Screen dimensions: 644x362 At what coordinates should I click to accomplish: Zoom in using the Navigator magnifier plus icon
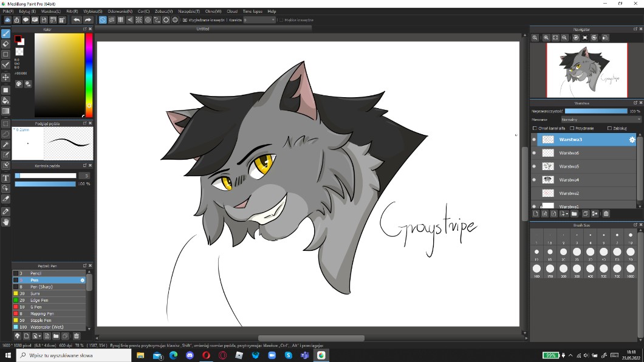tap(545, 38)
